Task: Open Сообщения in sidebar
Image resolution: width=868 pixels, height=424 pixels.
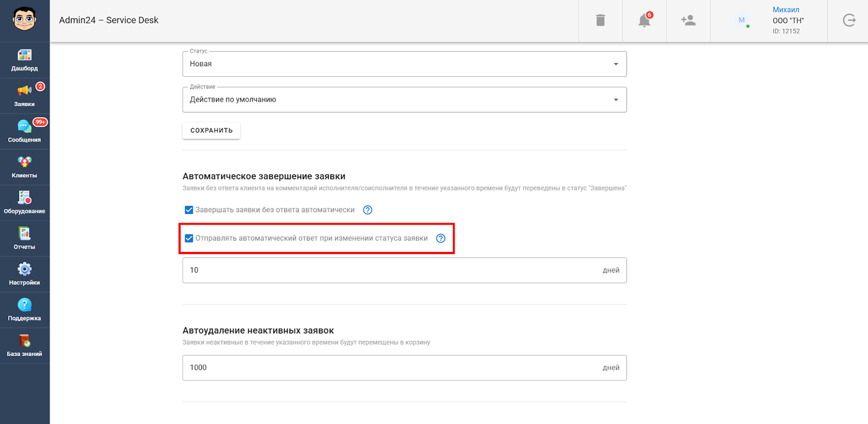Action: pos(24,131)
